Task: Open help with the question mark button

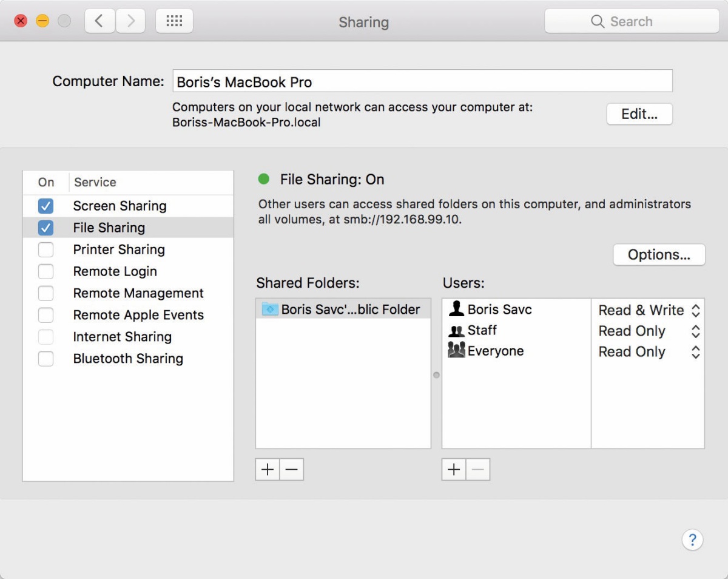Action: click(x=692, y=540)
